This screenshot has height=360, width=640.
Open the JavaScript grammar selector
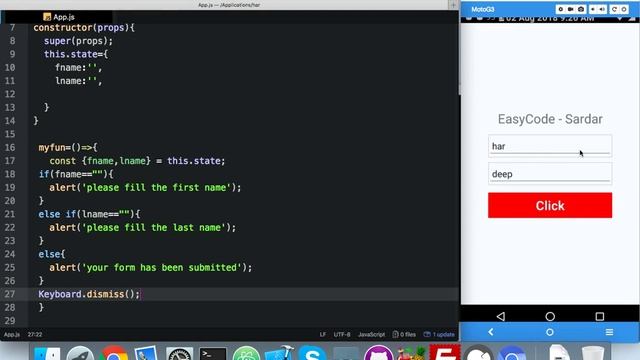coord(371,334)
